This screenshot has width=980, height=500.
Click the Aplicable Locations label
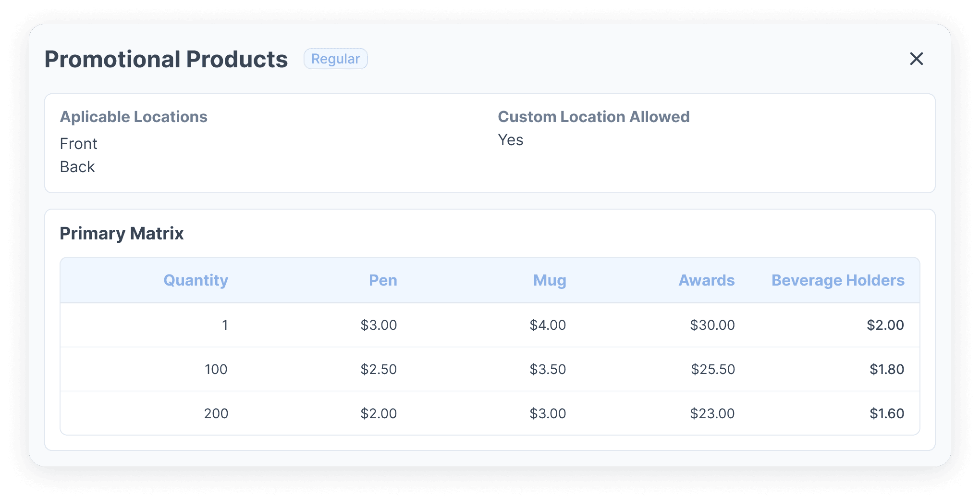(134, 117)
